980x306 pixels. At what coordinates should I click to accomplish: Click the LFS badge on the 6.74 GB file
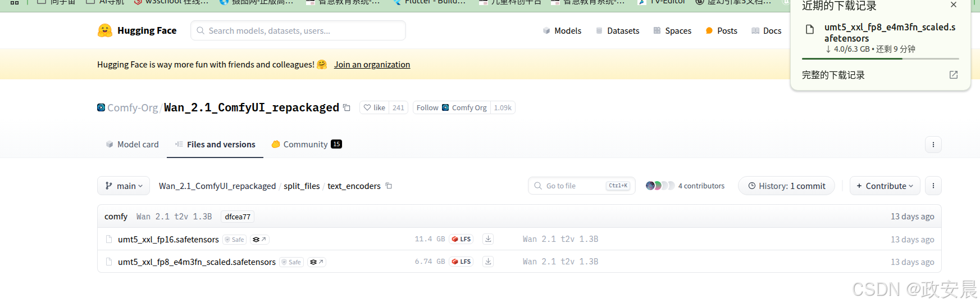(x=461, y=262)
